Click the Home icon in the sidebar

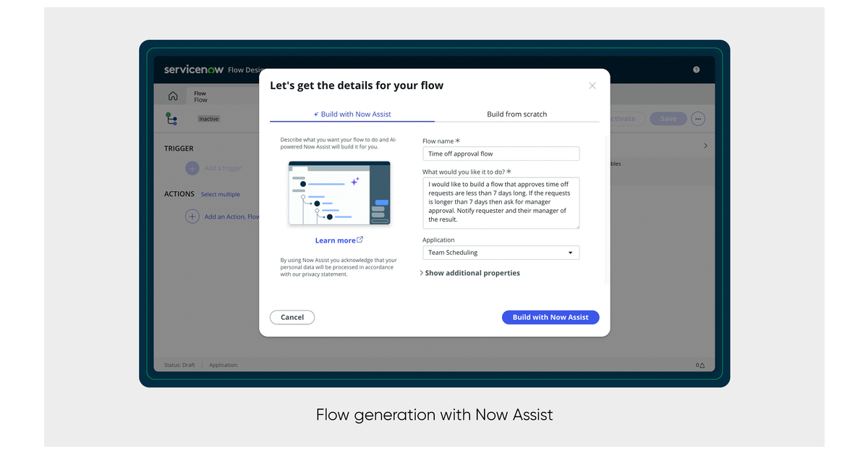173,95
